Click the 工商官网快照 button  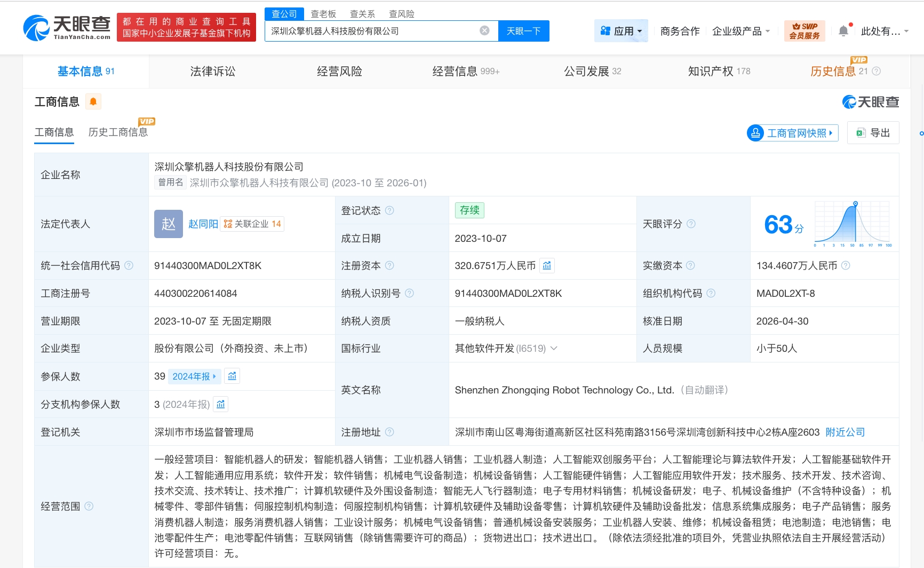pyautogui.click(x=793, y=133)
